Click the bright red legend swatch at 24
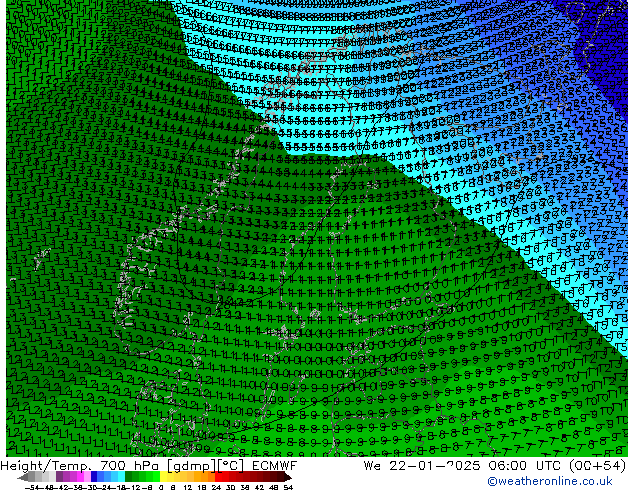 (x=218, y=477)
